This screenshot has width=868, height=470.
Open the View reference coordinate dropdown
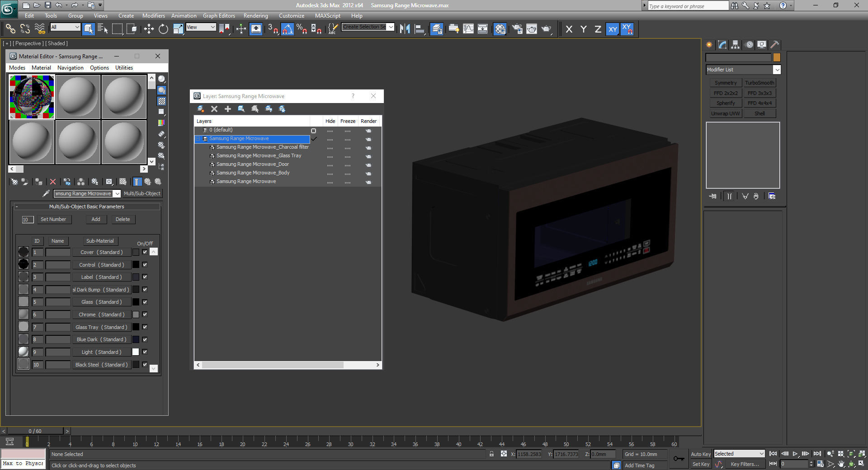[x=201, y=27]
